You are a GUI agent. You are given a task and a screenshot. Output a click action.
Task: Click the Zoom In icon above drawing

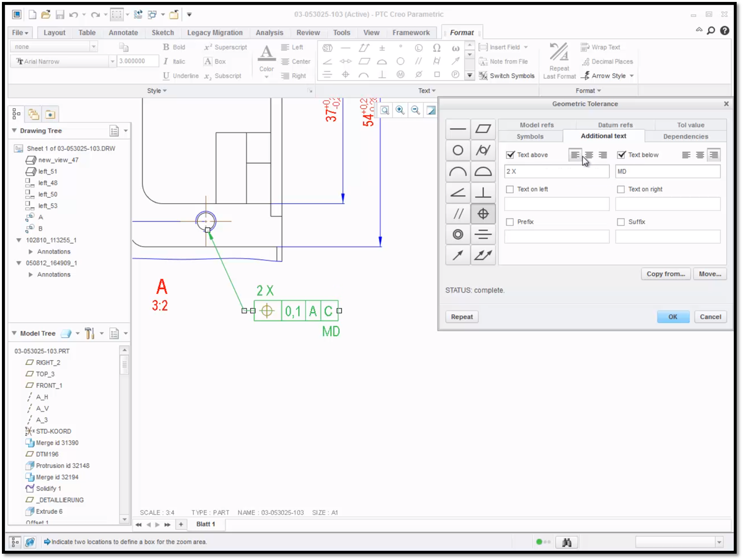(x=400, y=110)
